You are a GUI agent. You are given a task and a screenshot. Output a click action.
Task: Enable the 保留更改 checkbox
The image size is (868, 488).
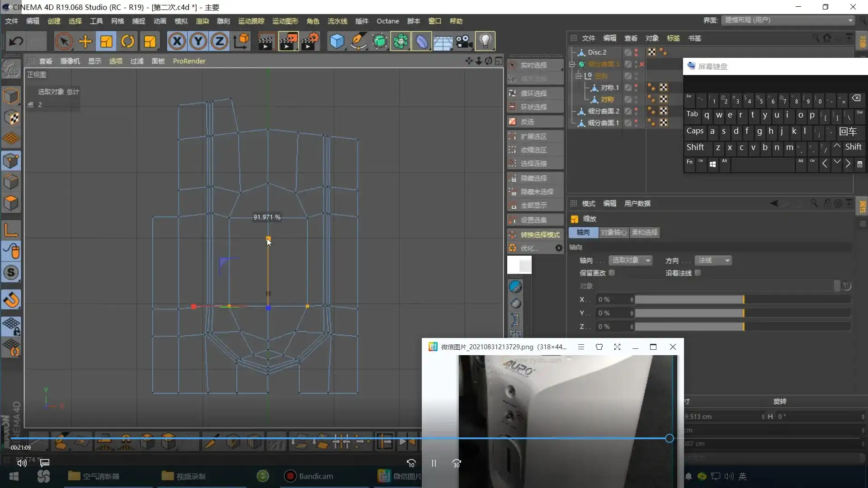(612, 273)
